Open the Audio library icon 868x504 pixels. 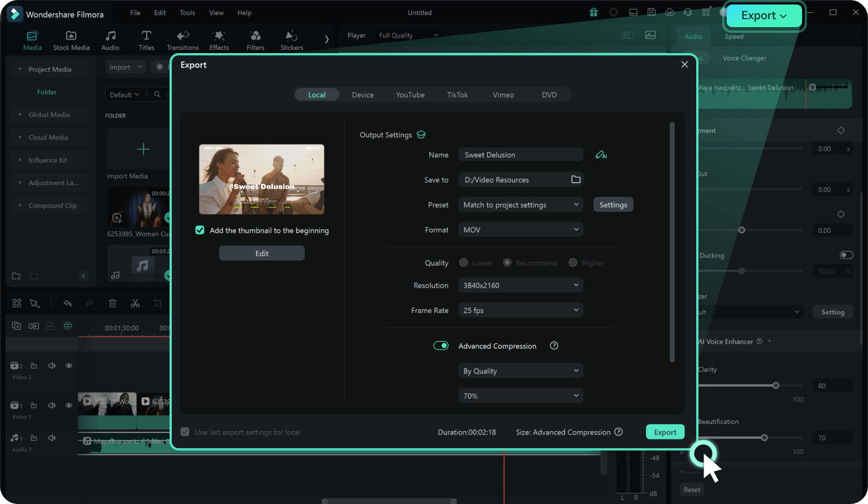click(x=111, y=36)
